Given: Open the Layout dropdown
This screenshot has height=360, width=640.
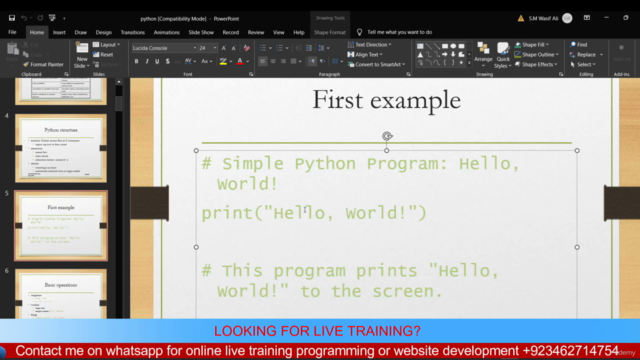Looking at the screenshot, I should [x=107, y=44].
